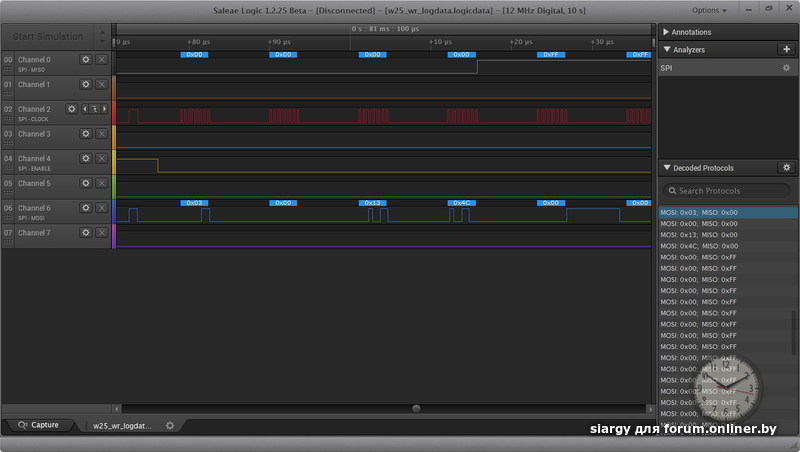
Task: Open Channel 2 settings gear
Action: (x=71, y=109)
